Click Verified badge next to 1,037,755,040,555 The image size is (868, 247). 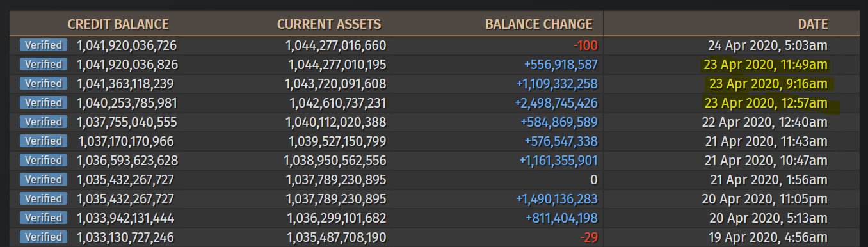coord(44,122)
